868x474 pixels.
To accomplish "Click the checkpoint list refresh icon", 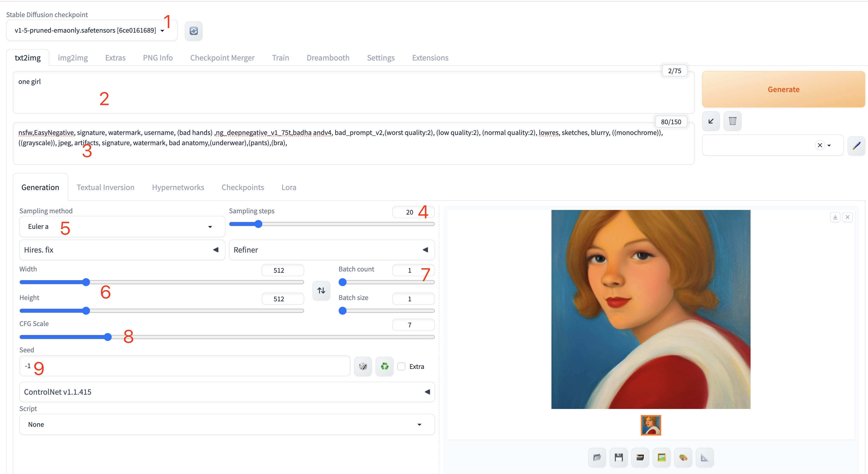I will coord(194,31).
